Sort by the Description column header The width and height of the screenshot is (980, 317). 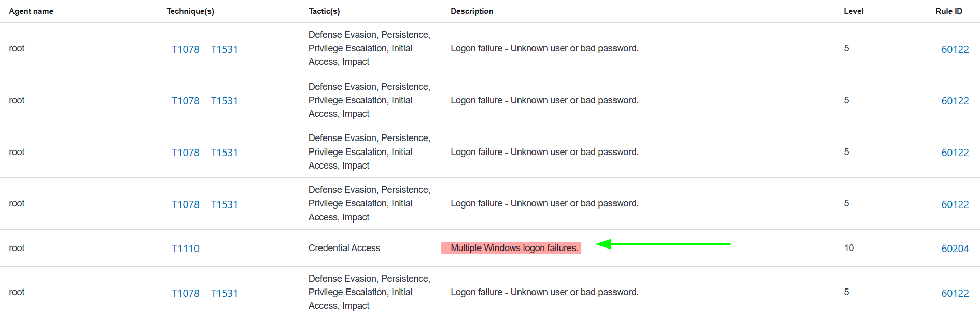tap(472, 11)
